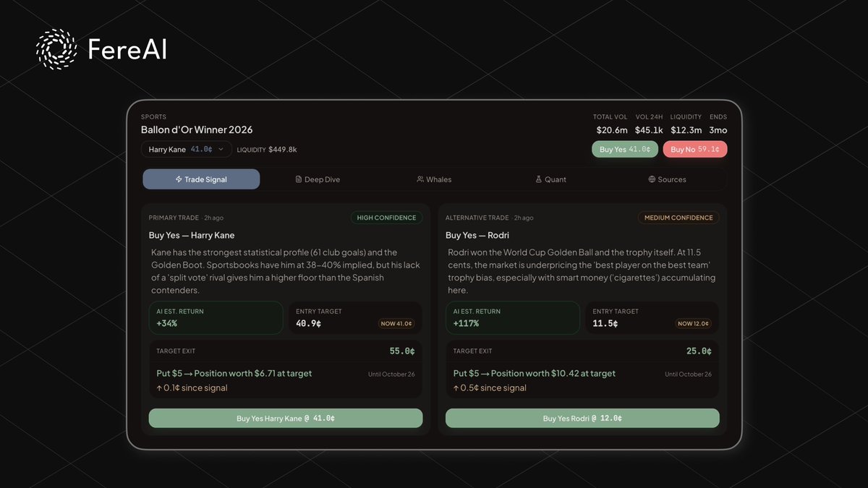This screenshot has height=488, width=868.
Task: Switch to the Quant tab
Action: click(550, 179)
